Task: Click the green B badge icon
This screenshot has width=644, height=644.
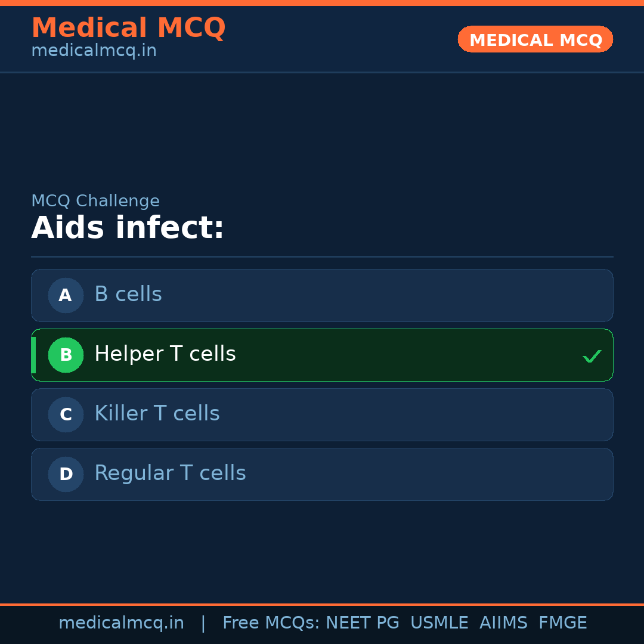Action: click(x=66, y=355)
